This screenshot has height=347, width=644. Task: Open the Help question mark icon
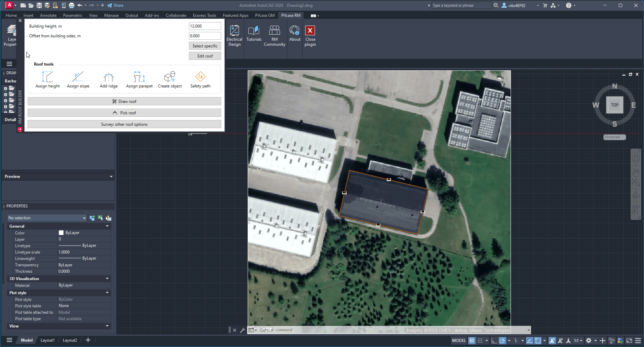tap(568, 5)
